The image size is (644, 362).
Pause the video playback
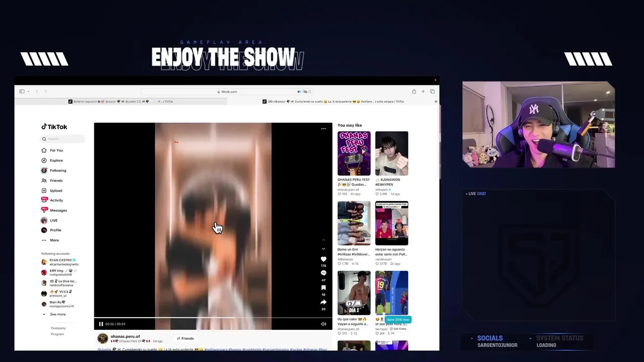click(x=101, y=324)
